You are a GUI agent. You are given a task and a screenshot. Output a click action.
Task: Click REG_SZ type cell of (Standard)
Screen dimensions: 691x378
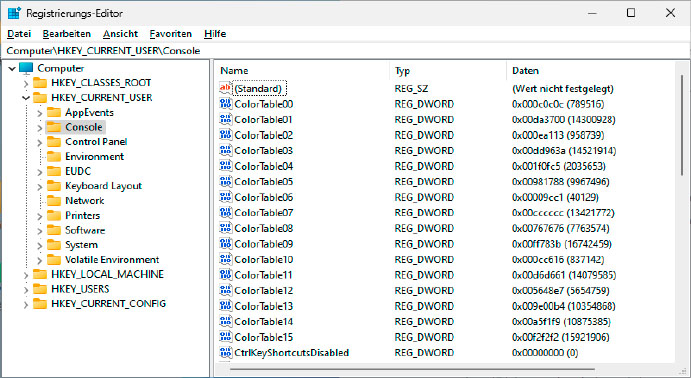pos(411,89)
